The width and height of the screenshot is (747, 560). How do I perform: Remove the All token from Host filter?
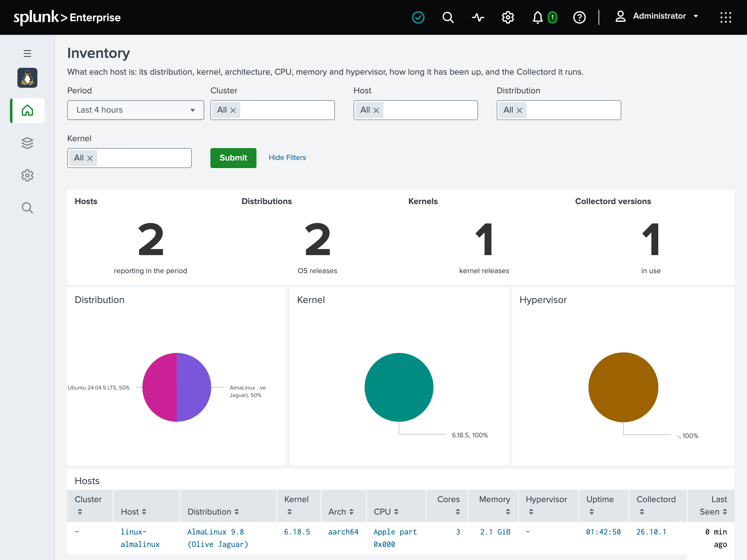pyautogui.click(x=376, y=110)
